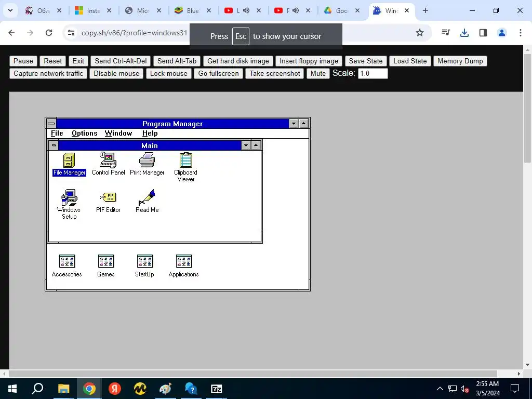Toggle the Mute button
This screenshot has height=399, width=532.
point(318,74)
